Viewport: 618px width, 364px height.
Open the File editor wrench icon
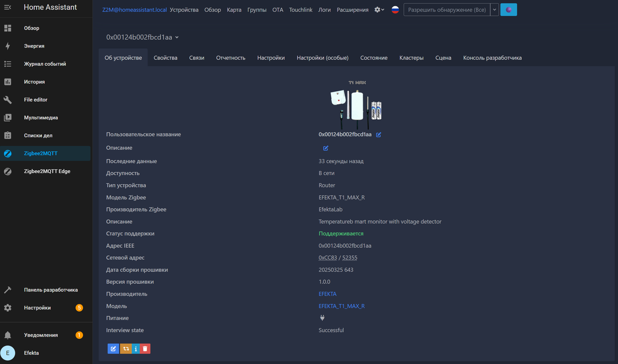coord(8,99)
